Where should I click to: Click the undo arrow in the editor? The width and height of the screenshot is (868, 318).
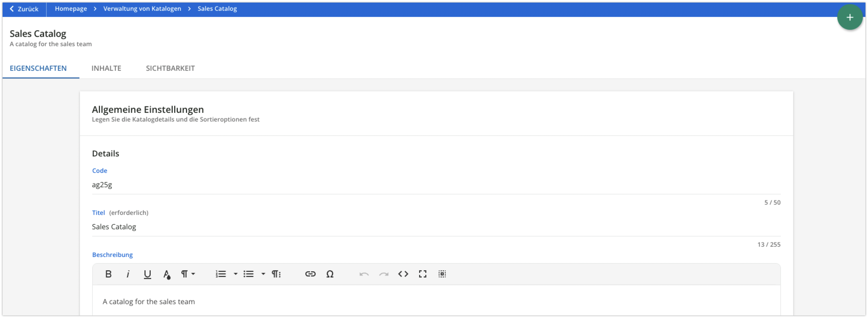click(x=364, y=274)
